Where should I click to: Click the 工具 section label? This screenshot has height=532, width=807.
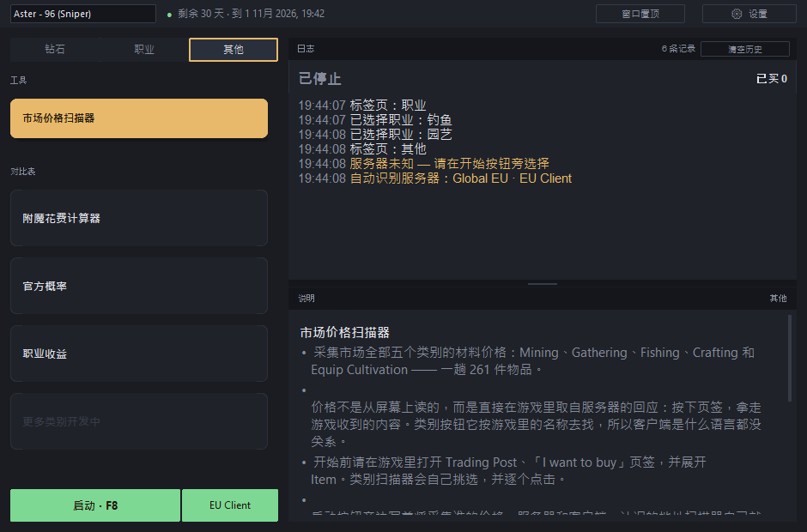[19, 81]
